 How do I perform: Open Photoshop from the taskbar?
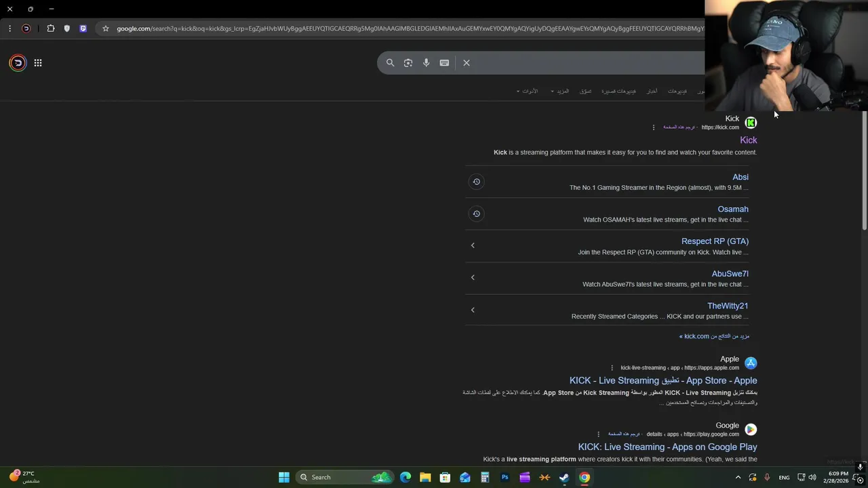[x=505, y=477]
